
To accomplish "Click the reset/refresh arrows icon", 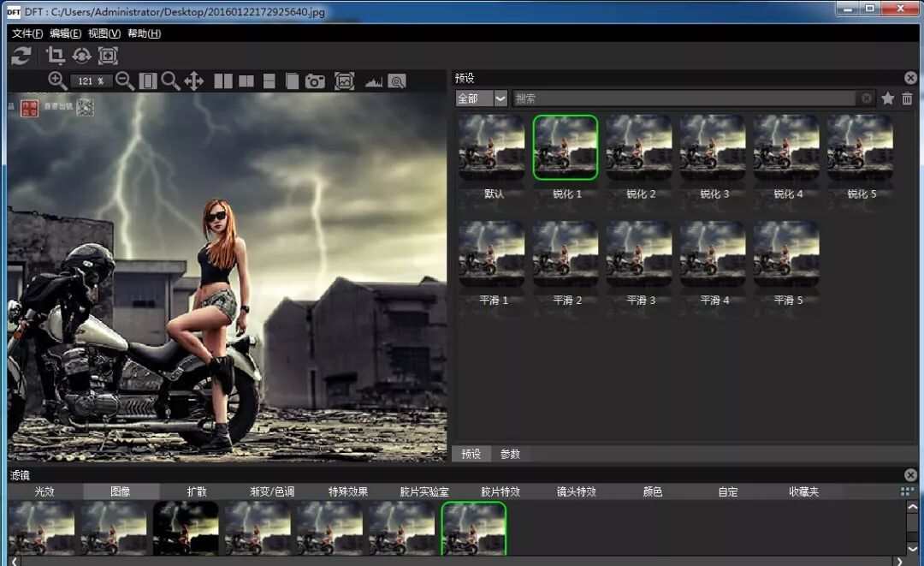I will pos(21,56).
